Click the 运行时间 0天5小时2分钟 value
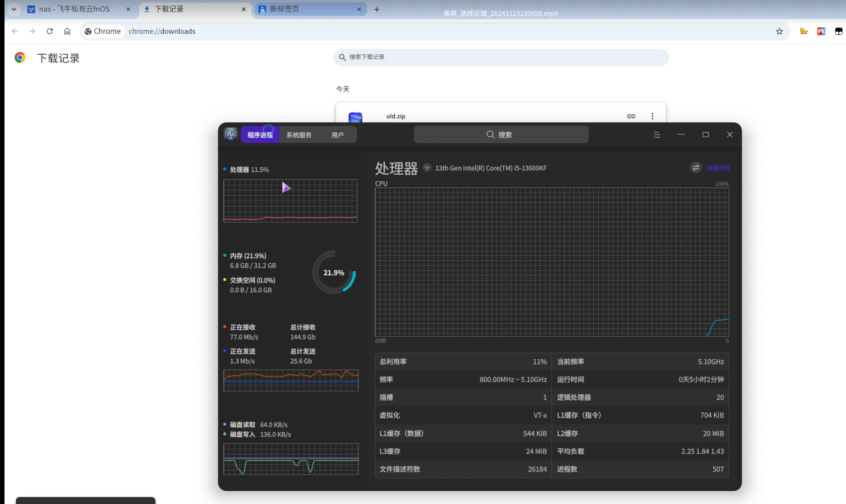Screen dimensions: 846x504 701,380
